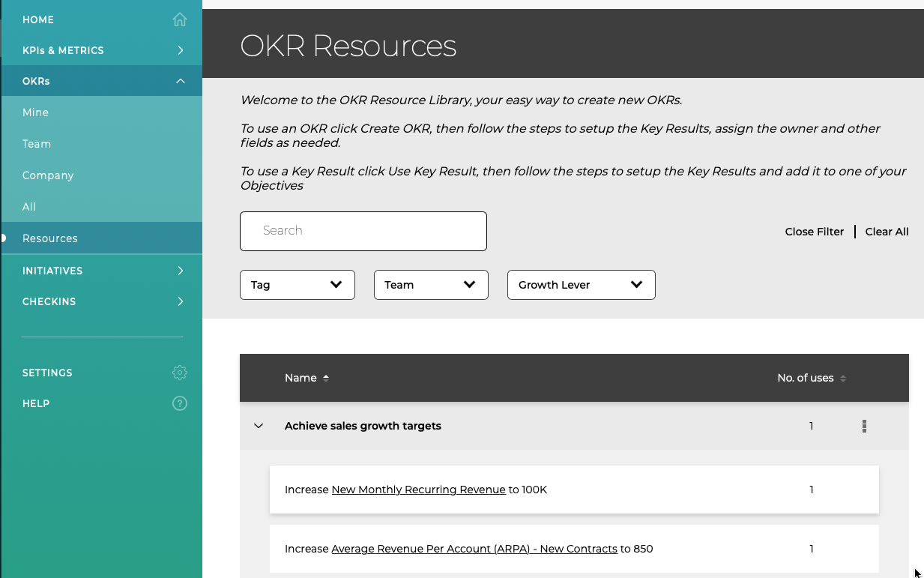Viewport: 924px width, 578px height.
Task: Click Close Filter link
Action: tap(815, 232)
